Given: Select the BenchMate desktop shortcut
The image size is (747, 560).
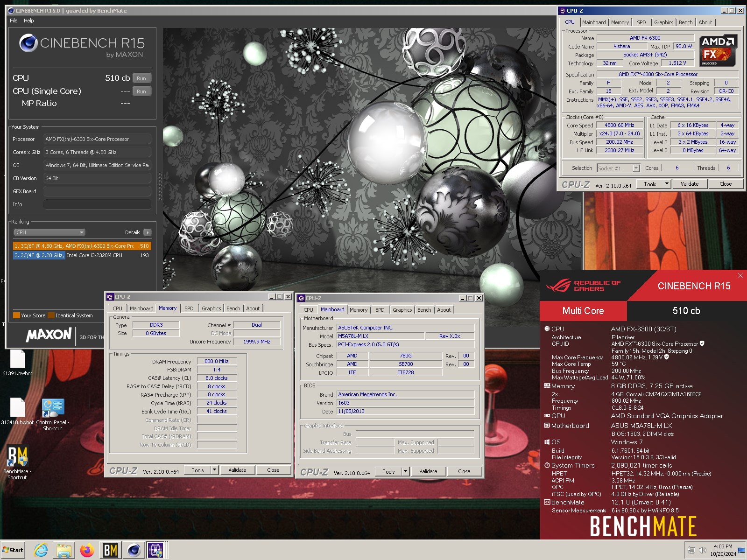Looking at the screenshot, I should tap(18, 462).
